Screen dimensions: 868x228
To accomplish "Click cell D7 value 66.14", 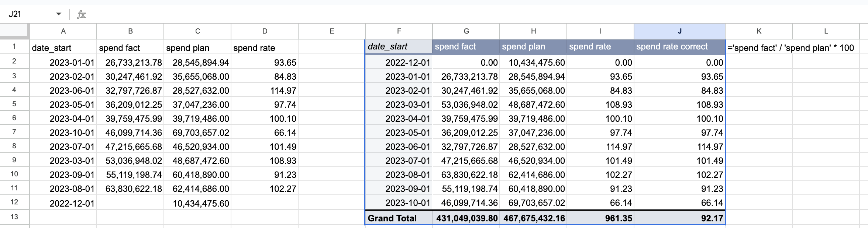I will (265, 132).
